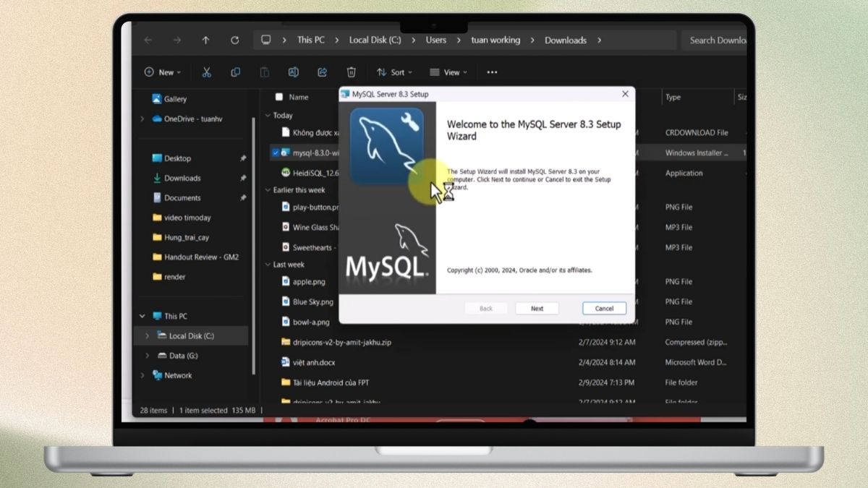Click the Delete trash icon
The height and width of the screenshot is (488, 868).
coord(351,72)
